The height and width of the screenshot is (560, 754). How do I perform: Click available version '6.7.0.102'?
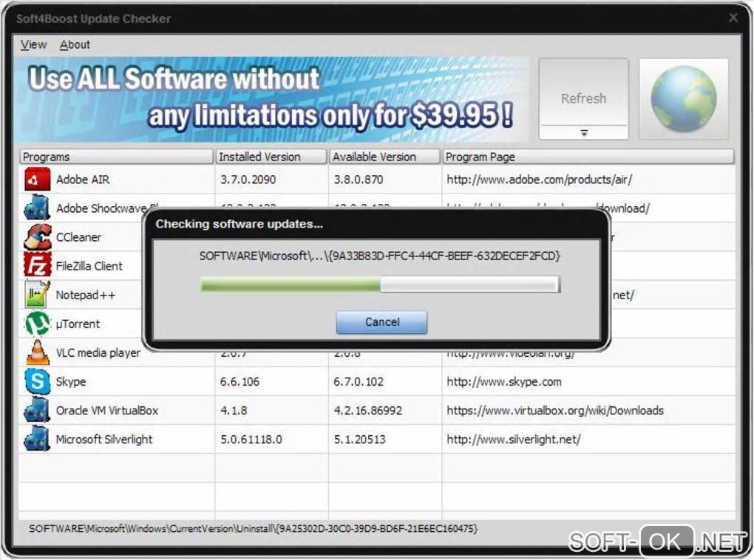click(359, 382)
